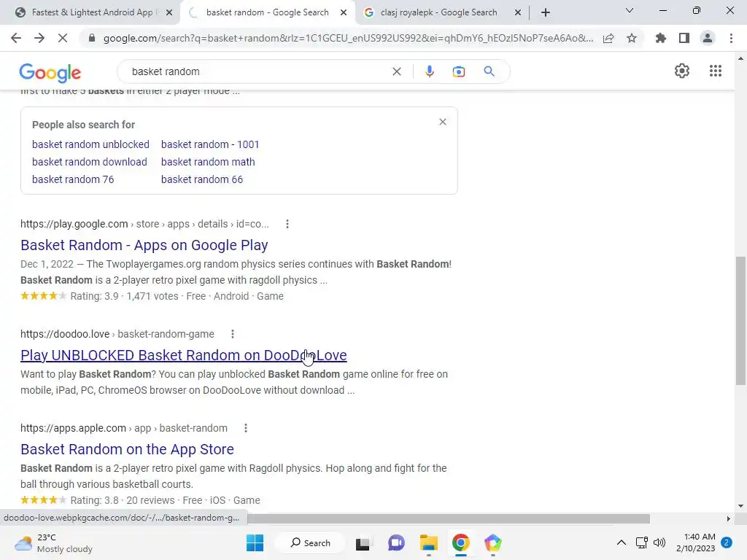Dismiss People also search for box
Viewport: 747px width, 560px height.
tap(443, 122)
